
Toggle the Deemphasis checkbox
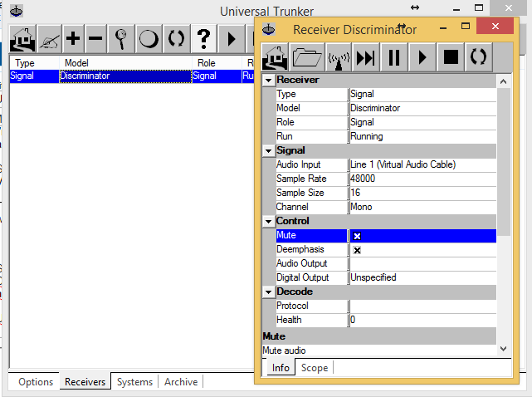pos(357,250)
